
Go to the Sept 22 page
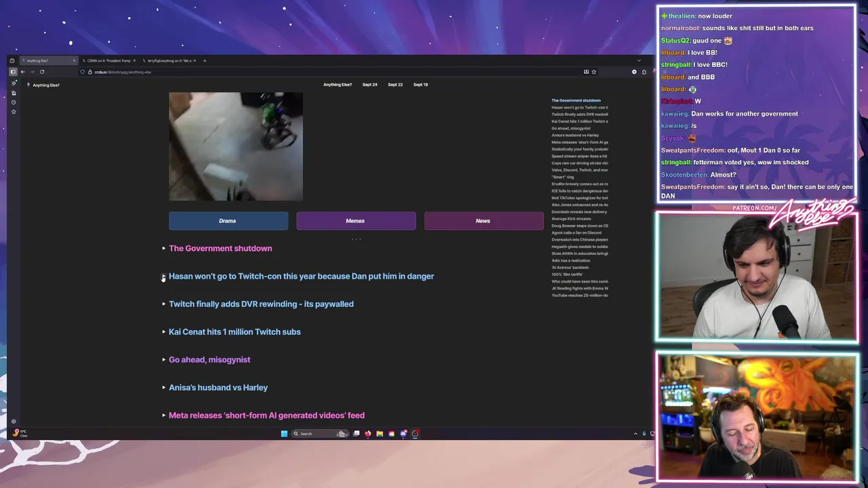(395, 85)
